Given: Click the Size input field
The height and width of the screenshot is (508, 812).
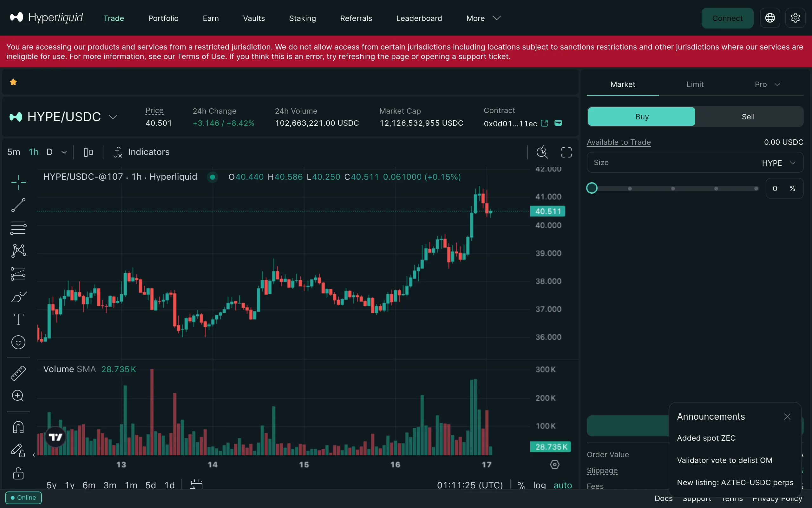Looking at the screenshot, I should point(695,163).
